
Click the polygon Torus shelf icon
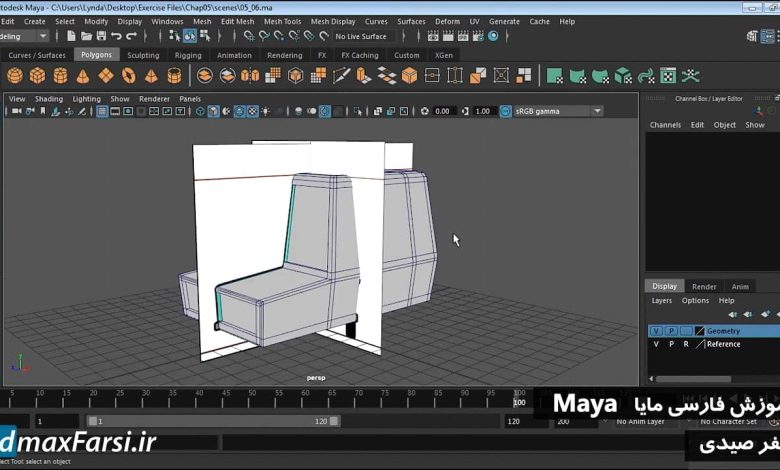click(x=129, y=76)
